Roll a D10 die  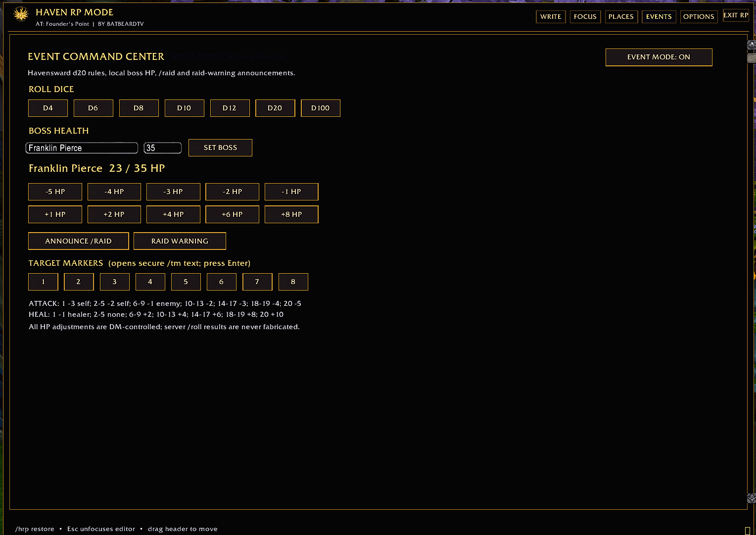tap(184, 108)
